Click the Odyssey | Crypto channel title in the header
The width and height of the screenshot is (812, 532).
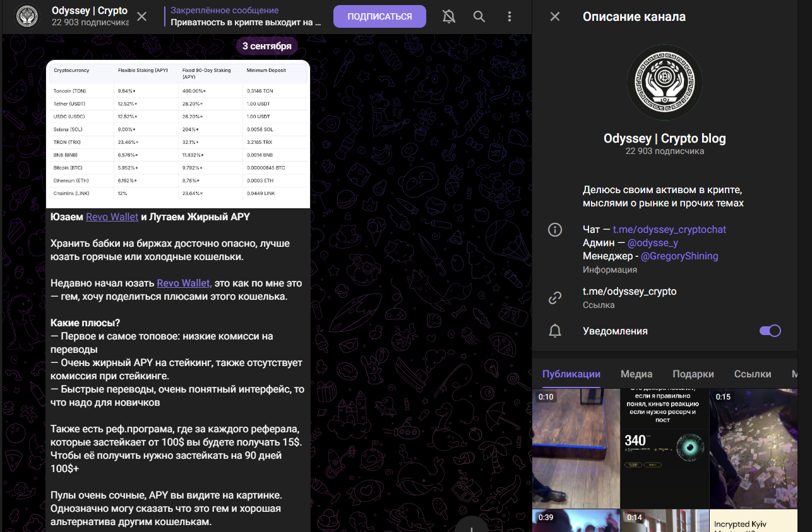(90, 11)
